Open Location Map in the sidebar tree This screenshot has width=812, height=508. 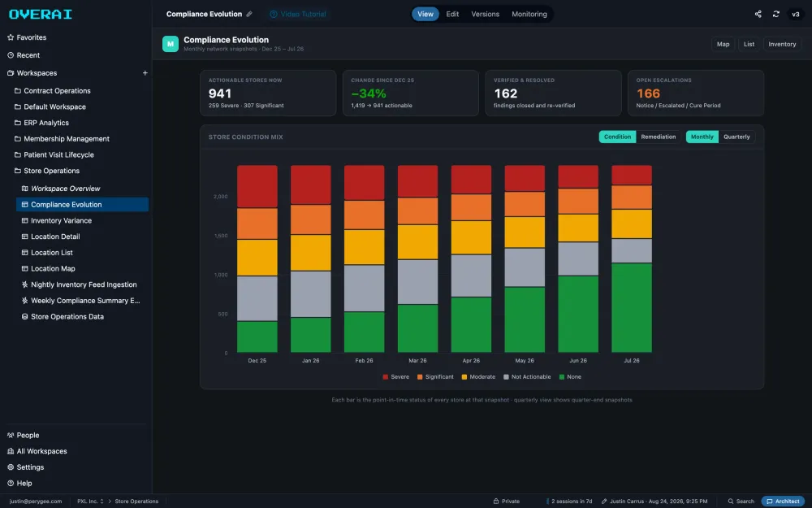coord(53,268)
